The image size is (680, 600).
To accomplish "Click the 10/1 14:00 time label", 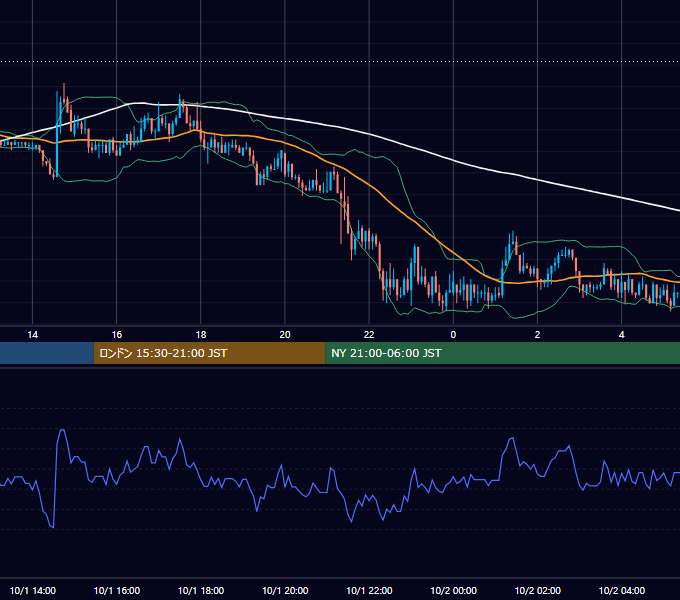I will click(33, 590).
